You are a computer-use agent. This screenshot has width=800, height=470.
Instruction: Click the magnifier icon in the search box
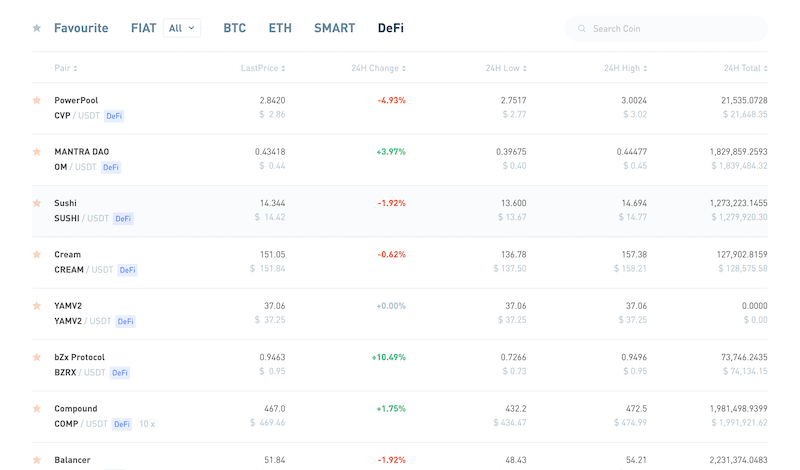point(582,29)
